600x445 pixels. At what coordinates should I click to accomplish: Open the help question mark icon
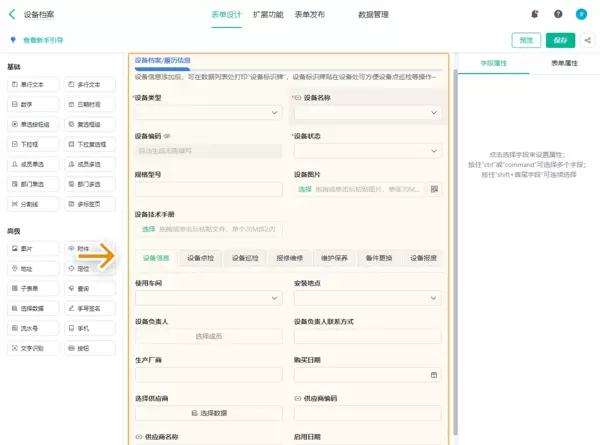coord(557,15)
